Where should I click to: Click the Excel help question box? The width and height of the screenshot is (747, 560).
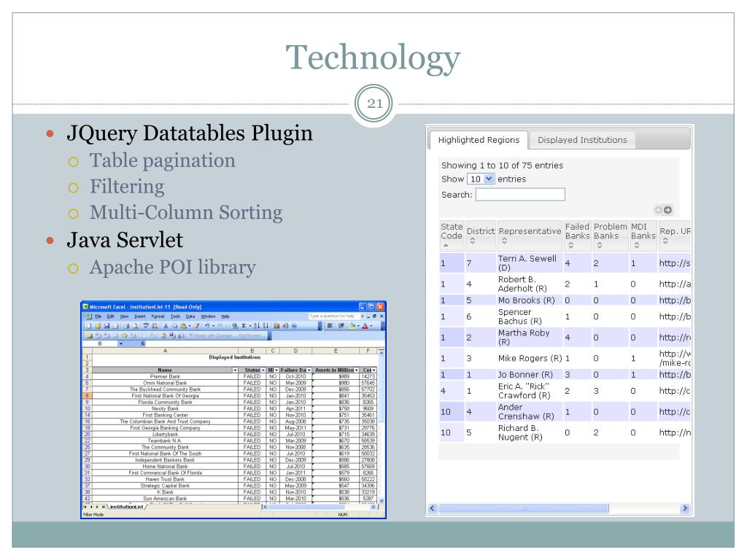tap(333, 316)
